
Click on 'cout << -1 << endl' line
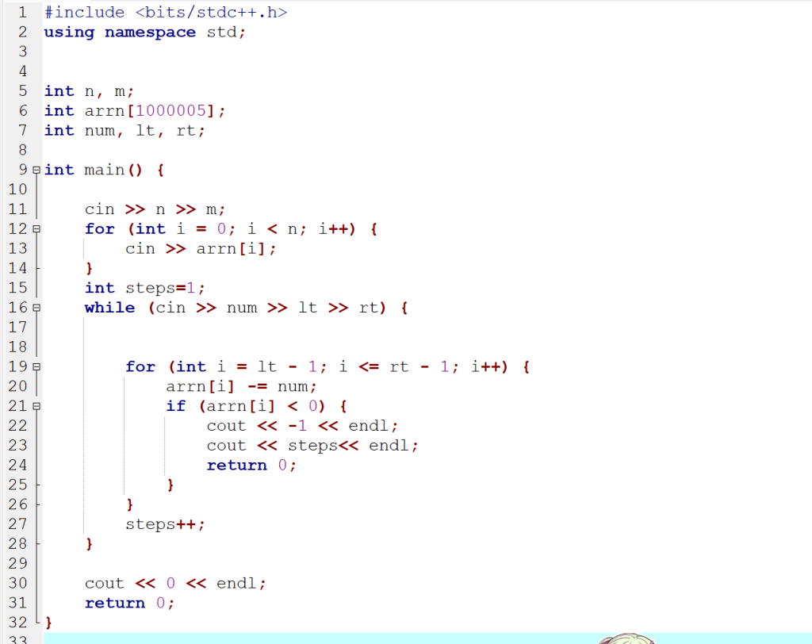click(302, 426)
